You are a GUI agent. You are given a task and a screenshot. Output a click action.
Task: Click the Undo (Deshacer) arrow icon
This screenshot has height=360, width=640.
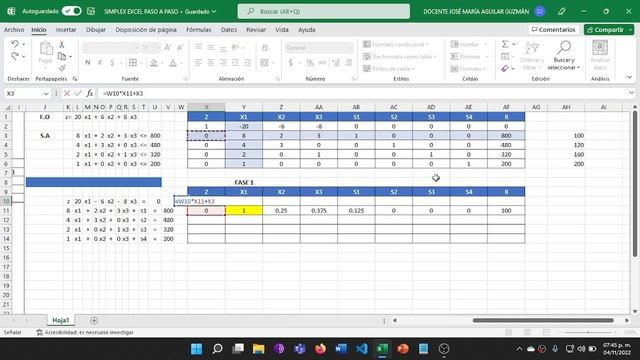[15, 44]
